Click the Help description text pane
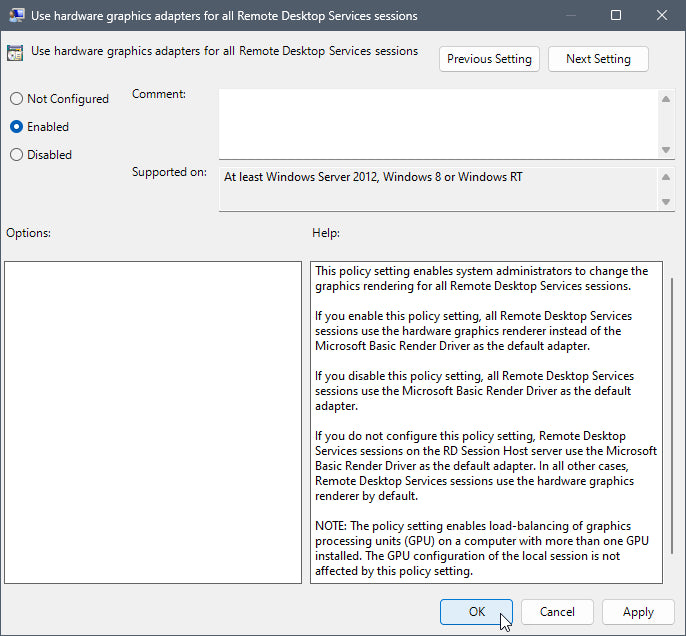686x636 pixels. pos(486,422)
